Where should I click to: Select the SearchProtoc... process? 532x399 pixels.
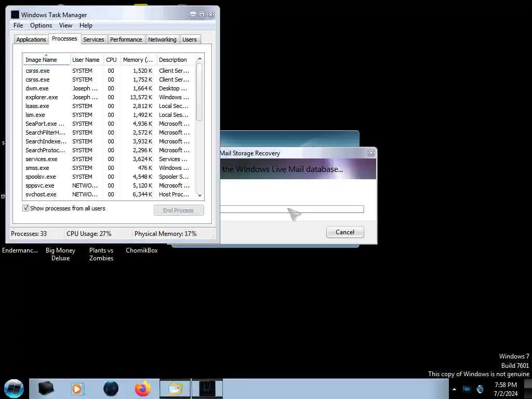tap(109, 150)
